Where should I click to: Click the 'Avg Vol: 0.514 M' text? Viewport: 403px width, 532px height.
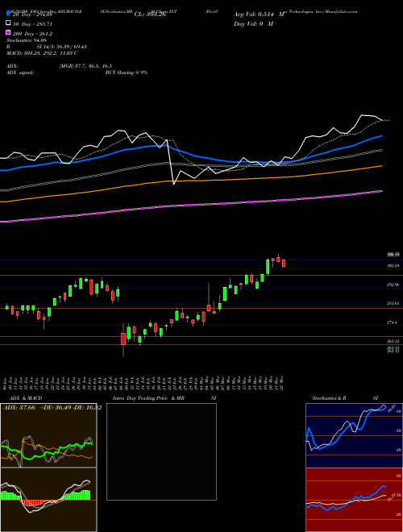click(260, 15)
